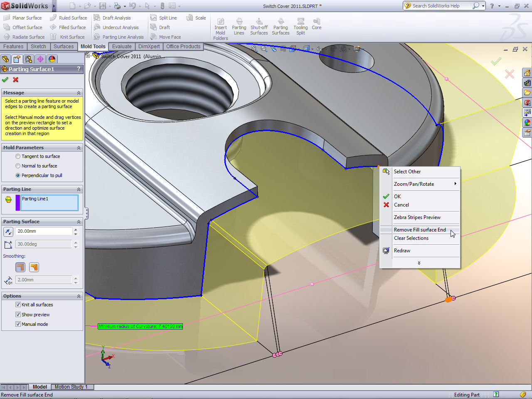Screen dimensions: 532x399
Task: Open the Shut-off Surfaces tool
Action: (259, 22)
